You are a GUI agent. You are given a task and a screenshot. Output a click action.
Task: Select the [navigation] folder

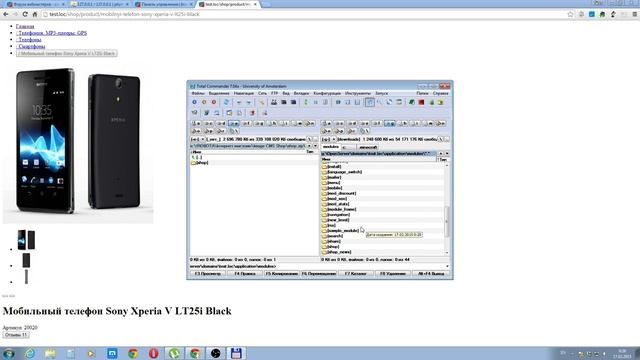point(336,215)
